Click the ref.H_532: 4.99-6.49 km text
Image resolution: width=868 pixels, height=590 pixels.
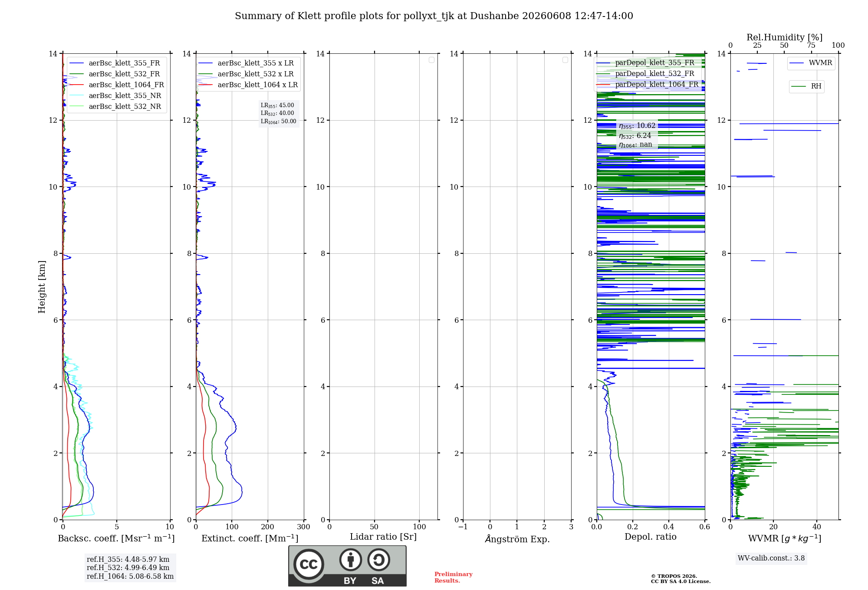pyautogui.click(x=128, y=568)
